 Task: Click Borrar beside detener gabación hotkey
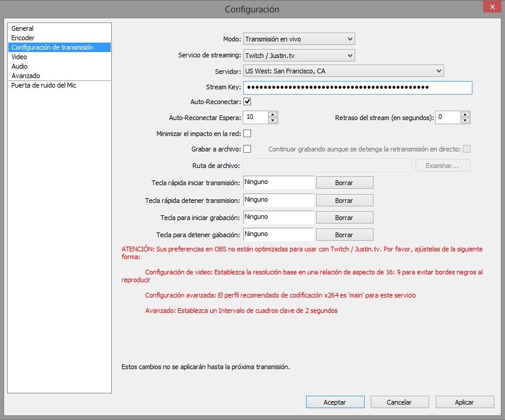345,235
